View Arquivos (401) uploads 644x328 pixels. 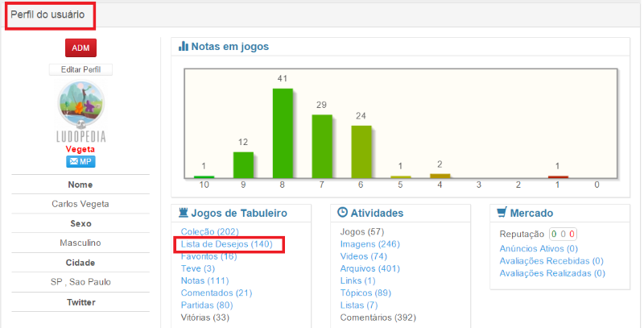(x=370, y=268)
